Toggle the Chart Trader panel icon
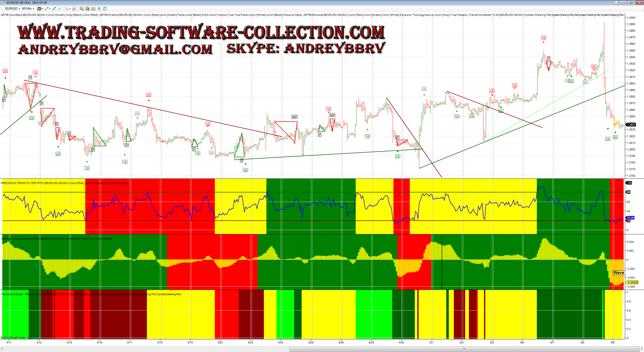Viewport: 644px width, 352px height. point(81,9)
